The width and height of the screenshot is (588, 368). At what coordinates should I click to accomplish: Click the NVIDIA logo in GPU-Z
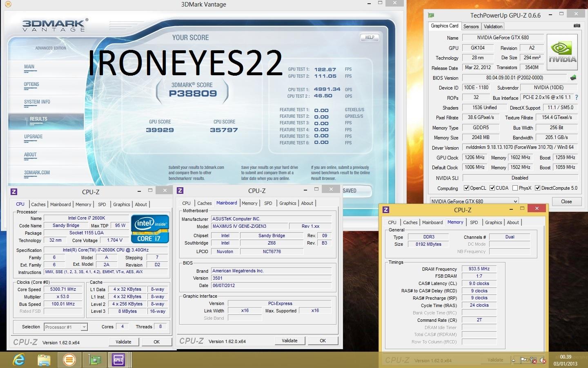[x=562, y=52]
